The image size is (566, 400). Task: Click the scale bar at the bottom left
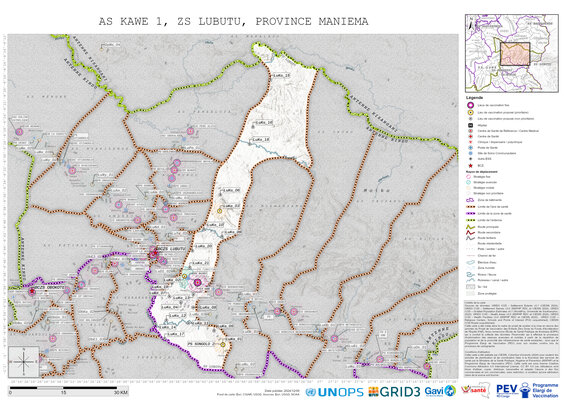click(64, 388)
